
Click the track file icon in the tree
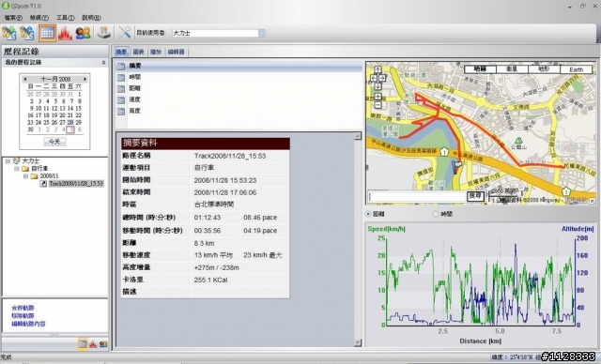click(43, 184)
